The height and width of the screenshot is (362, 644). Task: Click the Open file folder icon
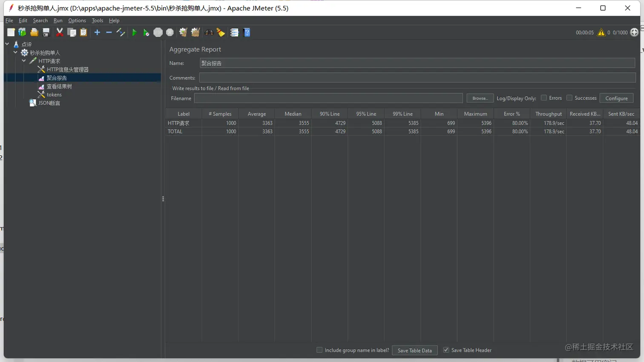pyautogui.click(x=34, y=32)
